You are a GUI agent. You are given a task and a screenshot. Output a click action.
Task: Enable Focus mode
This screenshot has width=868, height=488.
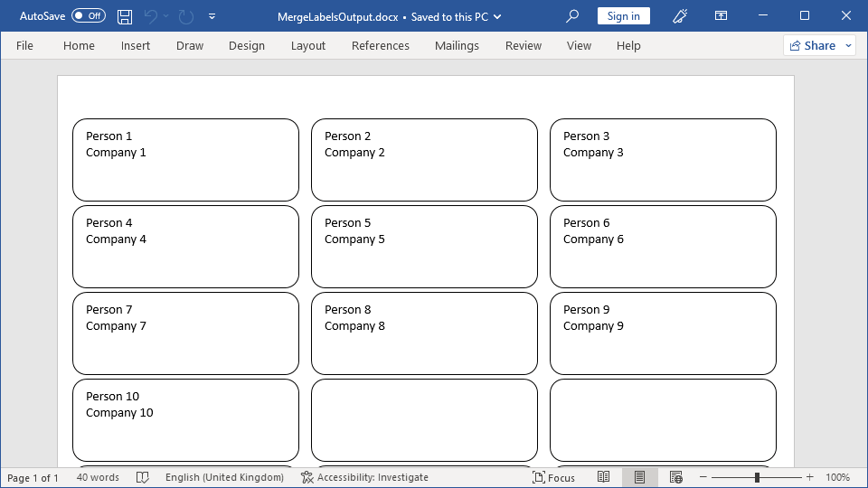coord(553,477)
